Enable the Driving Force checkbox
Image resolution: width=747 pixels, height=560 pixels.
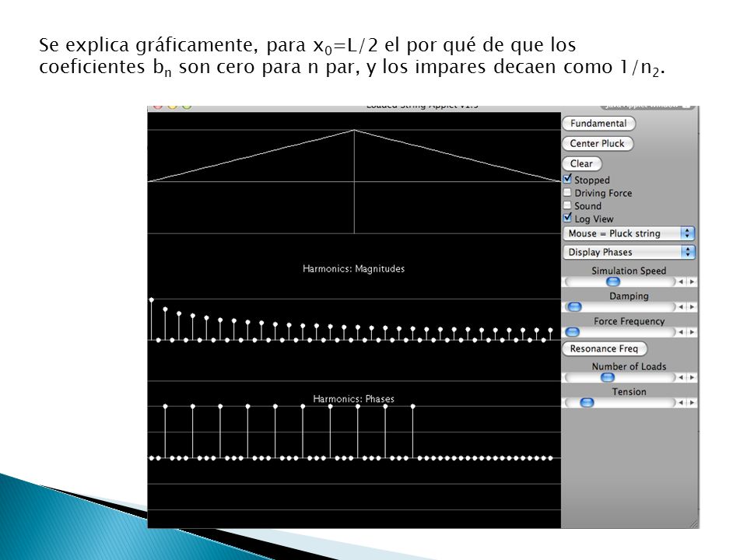567,192
